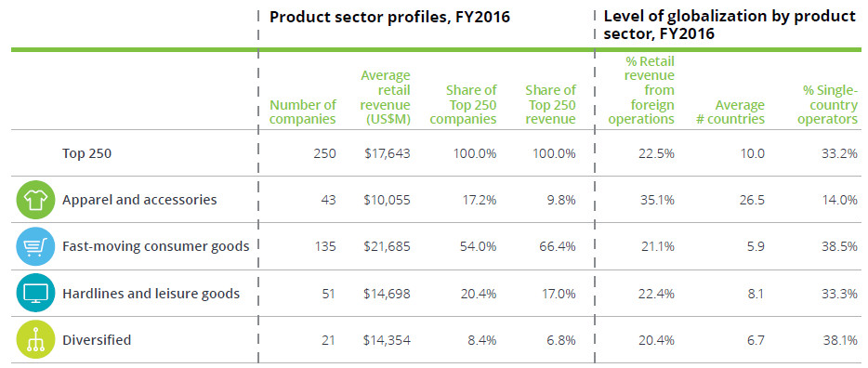Click the lime Diversified hierarchy icon
Viewport: 868px width, 368px height.
(36, 339)
